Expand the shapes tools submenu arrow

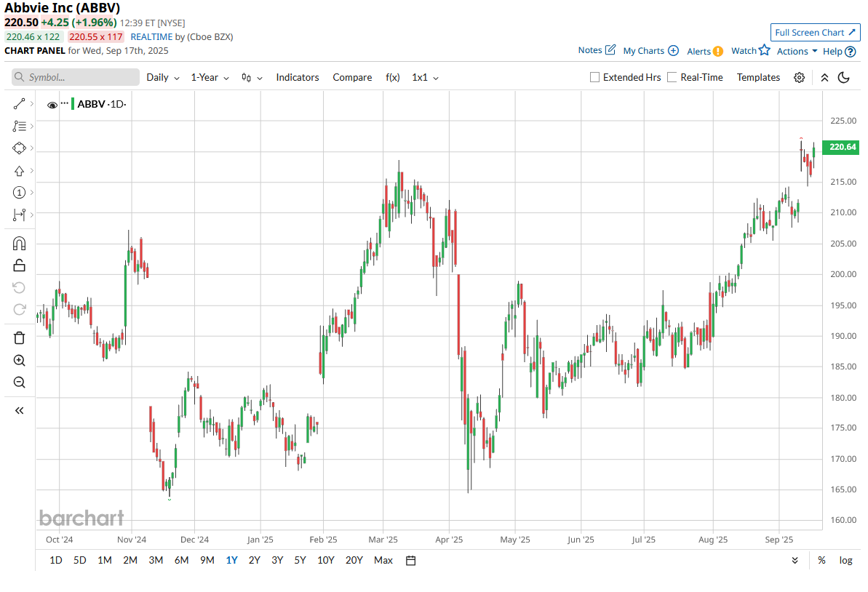(x=32, y=148)
